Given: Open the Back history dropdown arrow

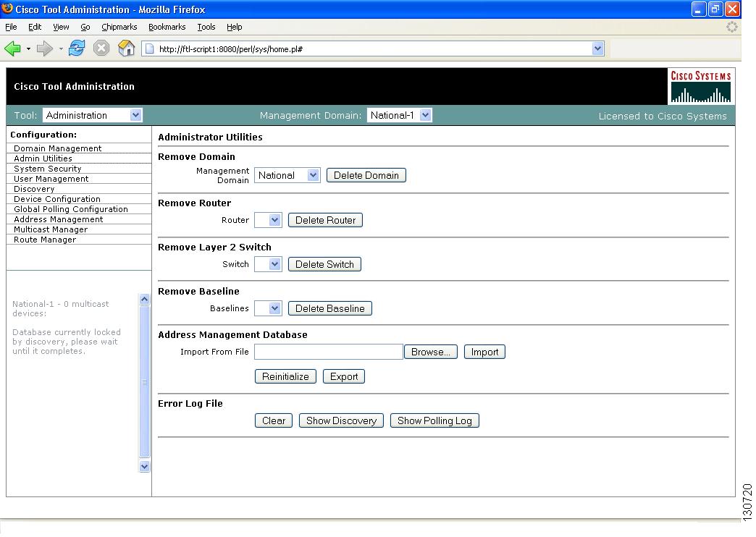Looking at the screenshot, I should (28, 48).
